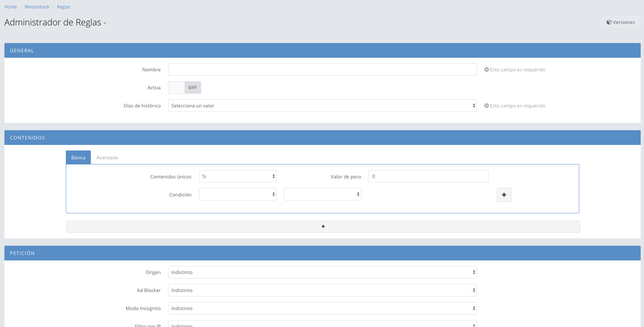Click the CONTENIDOS section header

coord(323,138)
